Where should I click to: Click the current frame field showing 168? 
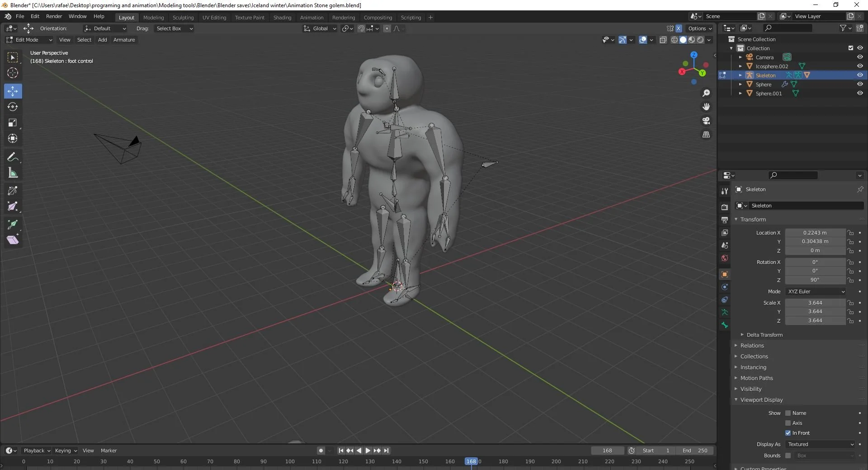click(608, 451)
